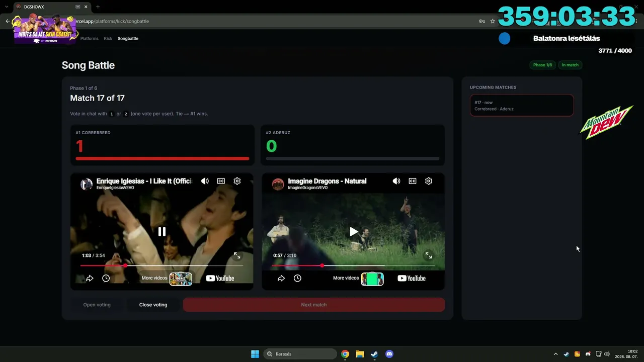Click the Imagine Dragons - Natural title
The width and height of the screenshot is (644, 362).
click(327, 181)
